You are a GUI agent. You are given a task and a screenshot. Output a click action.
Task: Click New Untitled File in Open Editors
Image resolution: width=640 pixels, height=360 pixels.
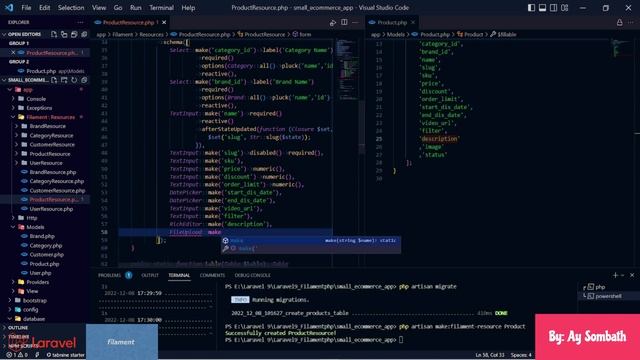click(54, 34)
